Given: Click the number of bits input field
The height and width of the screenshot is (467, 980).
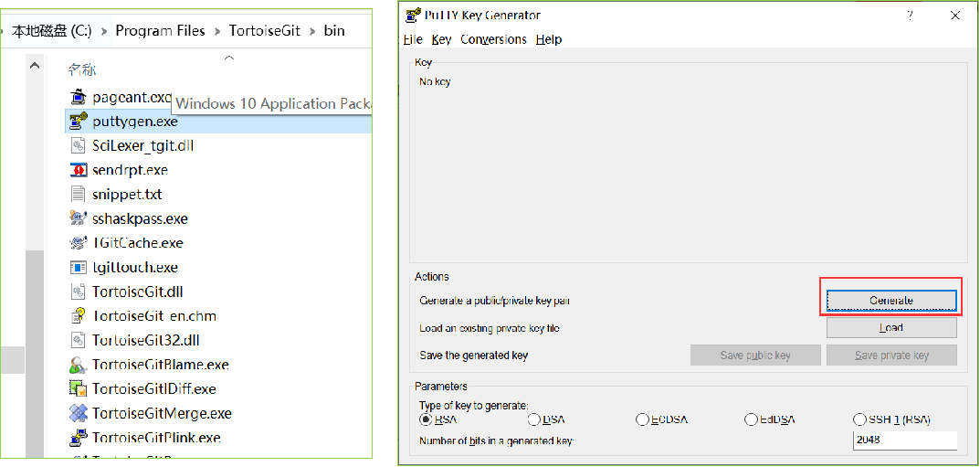Looking at the screenshot, I should [x=905, y=440].
